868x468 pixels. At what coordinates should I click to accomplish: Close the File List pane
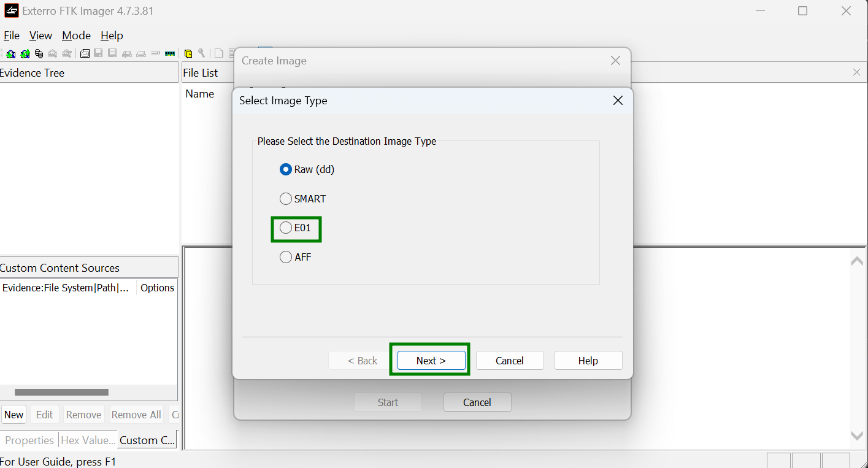pos(856,72)
